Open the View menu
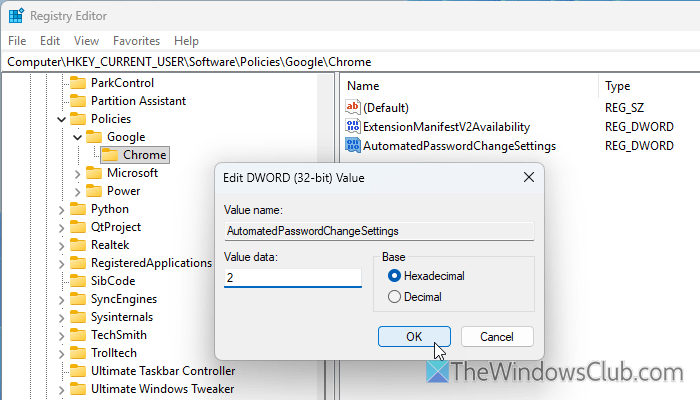 tap(86, 41)
